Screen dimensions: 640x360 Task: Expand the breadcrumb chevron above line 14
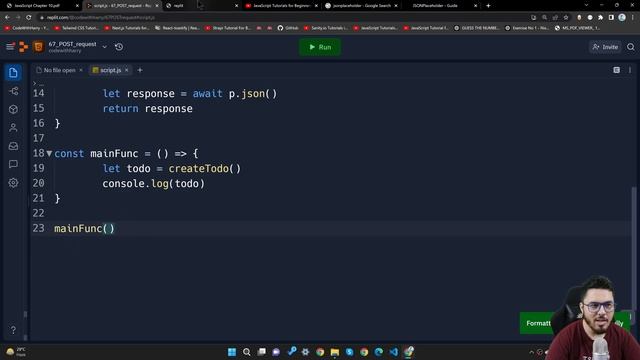point(35,83)
